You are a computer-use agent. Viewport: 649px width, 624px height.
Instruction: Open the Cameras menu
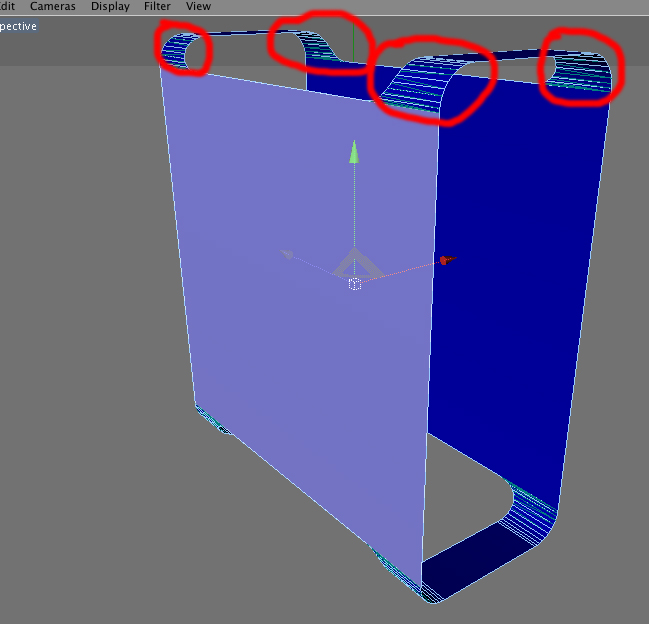[x=53, y=6]
